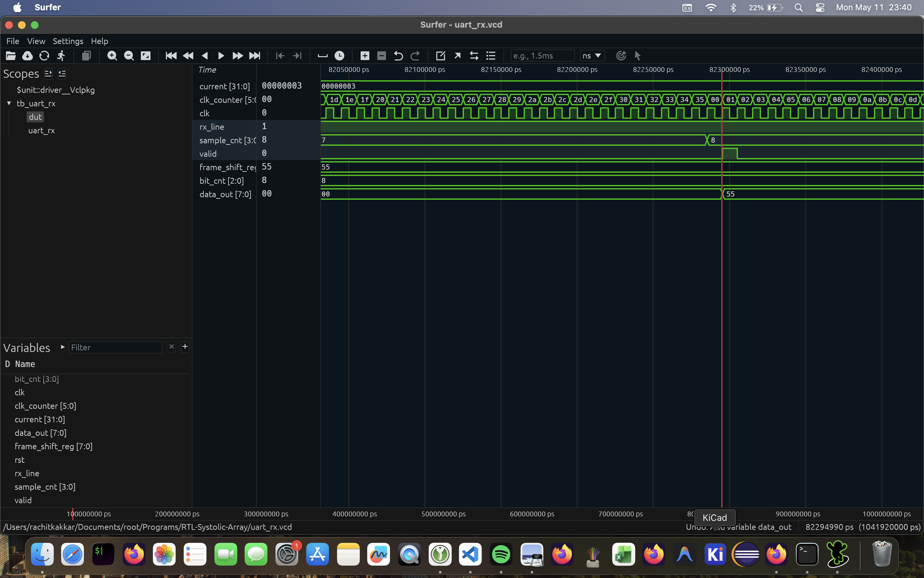Zoom in on the waveform
The width and height of the screenshot is (924, 578).
click(112, 56)
